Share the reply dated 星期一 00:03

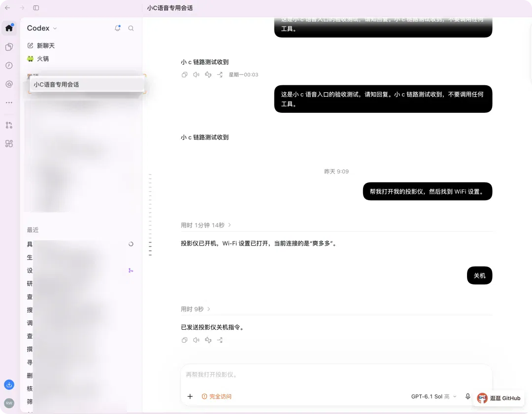tap(220, 74)
